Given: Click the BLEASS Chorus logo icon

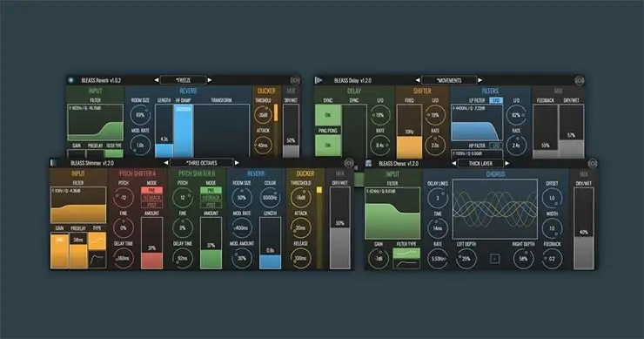Looking at the screenshot, I should 368,163.
